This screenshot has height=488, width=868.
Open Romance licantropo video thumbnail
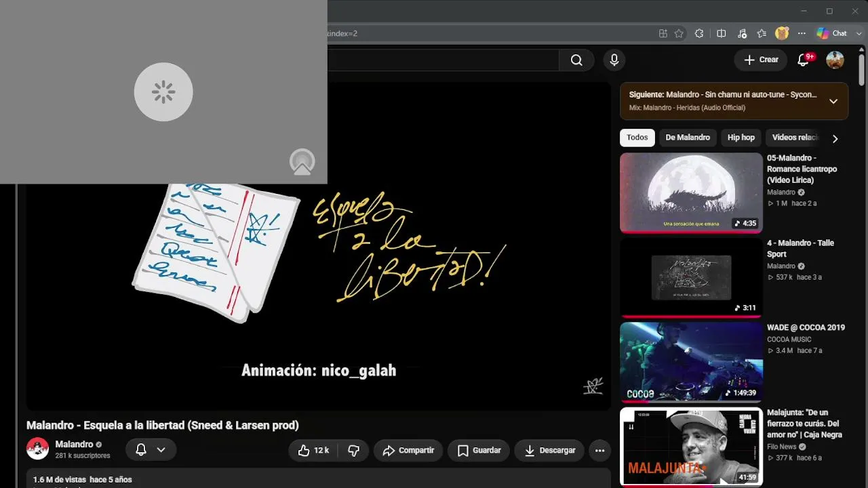click(x=691, y=192)
